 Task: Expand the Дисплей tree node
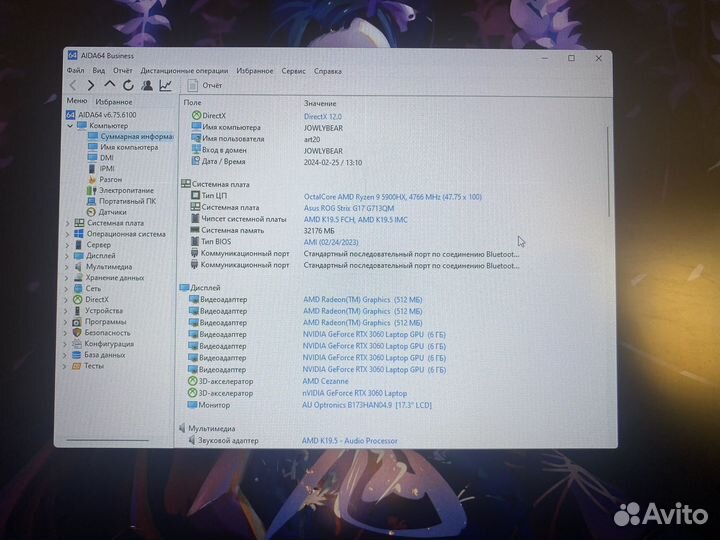click(68, 256)
